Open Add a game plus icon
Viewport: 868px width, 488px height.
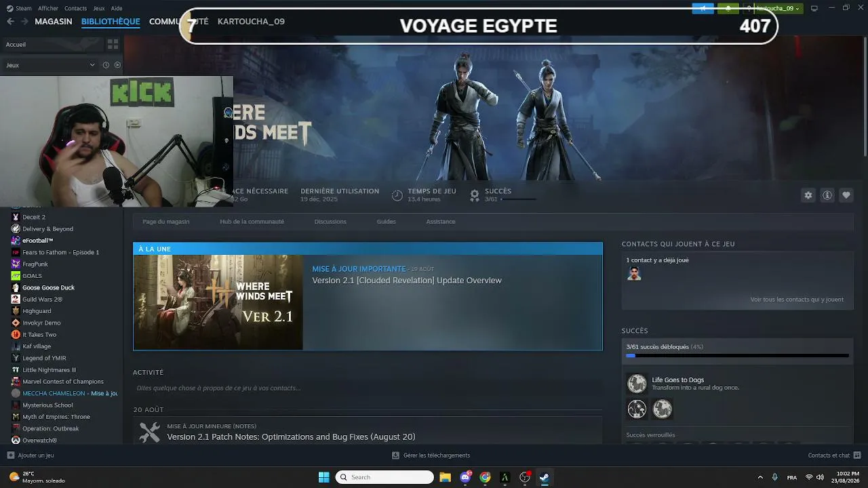10,455
